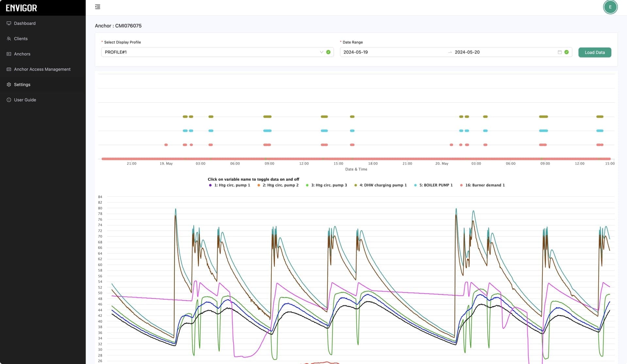Open the user avatar 'E' menu
Screen dimensions: 627x364
(610, 7)
